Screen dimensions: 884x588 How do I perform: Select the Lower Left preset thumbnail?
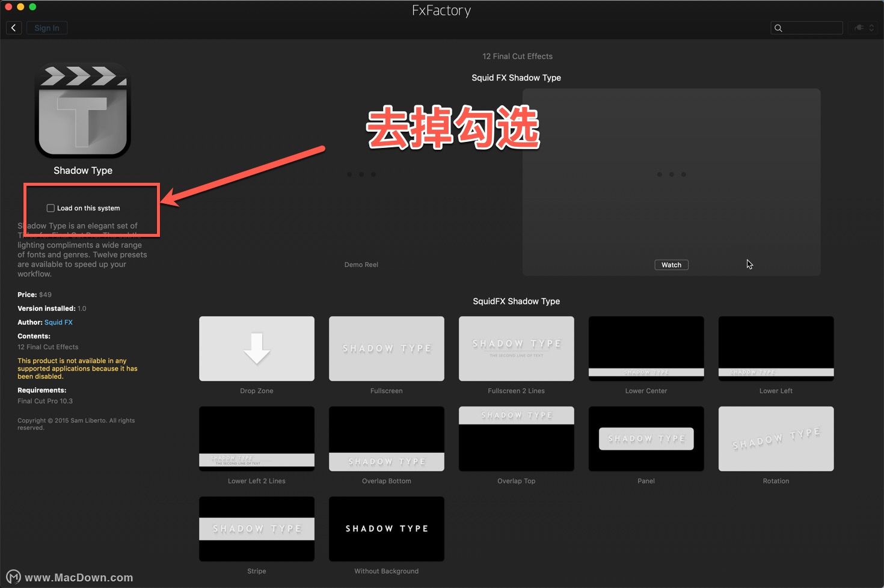tap(776, 349)
